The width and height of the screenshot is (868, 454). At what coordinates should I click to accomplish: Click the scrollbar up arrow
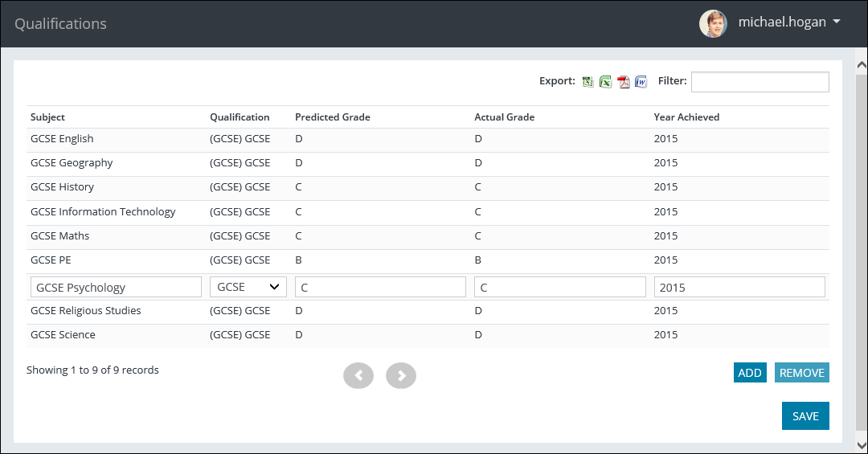[861, 65]
